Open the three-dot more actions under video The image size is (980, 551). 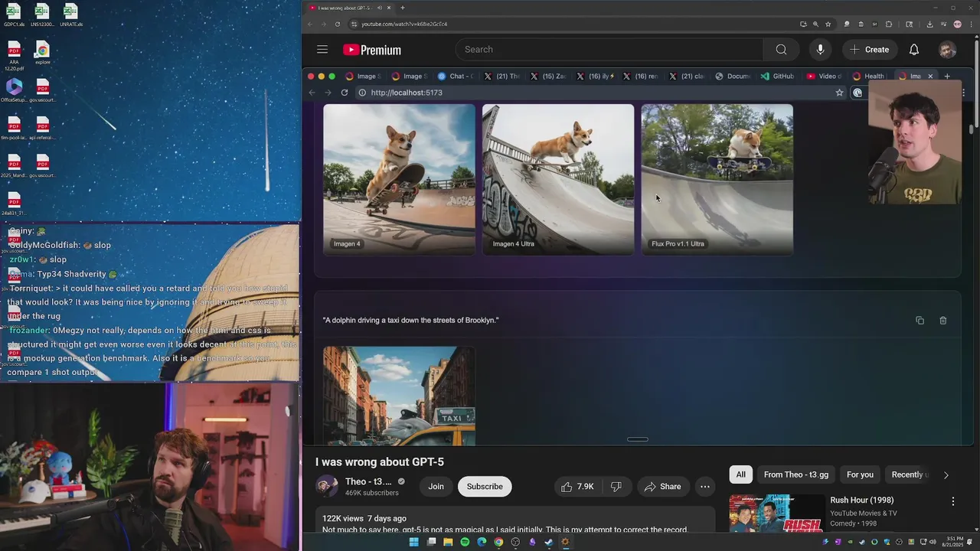click(x=705, y=487)
